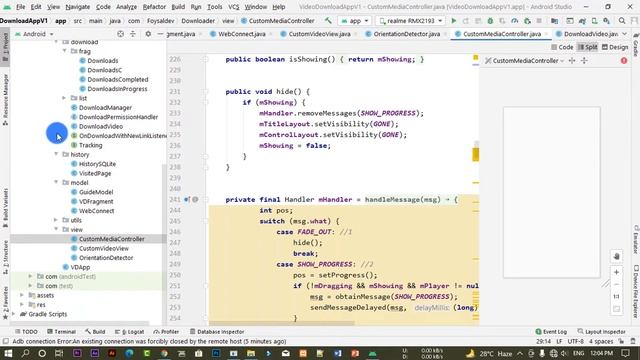Open the TODO tool window
This screenshot has width=640, height=360.
[x=26, y=332]
